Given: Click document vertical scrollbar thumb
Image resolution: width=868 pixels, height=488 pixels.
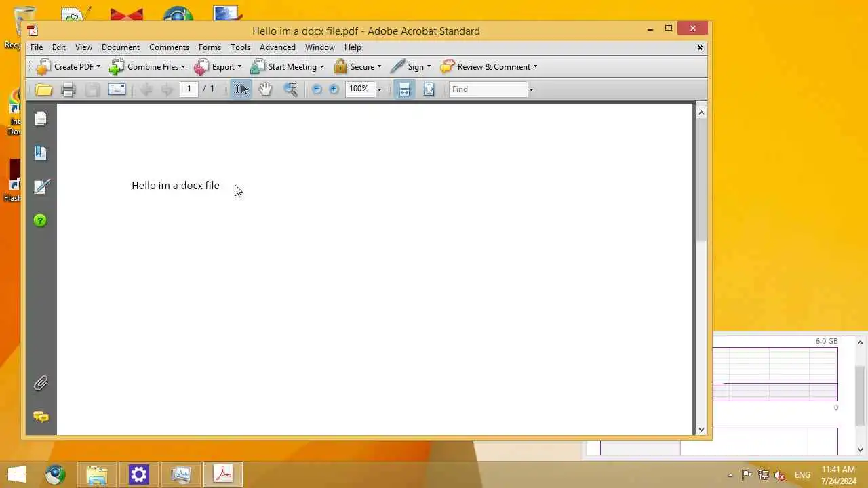Looking at the screenshot, I should pos(701,181).
